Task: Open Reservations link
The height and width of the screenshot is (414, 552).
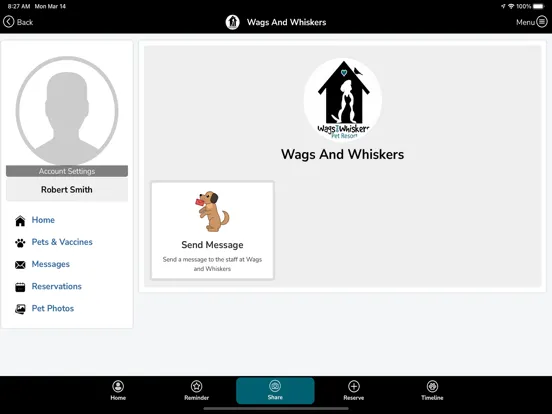Action: [x=57, y=286]
